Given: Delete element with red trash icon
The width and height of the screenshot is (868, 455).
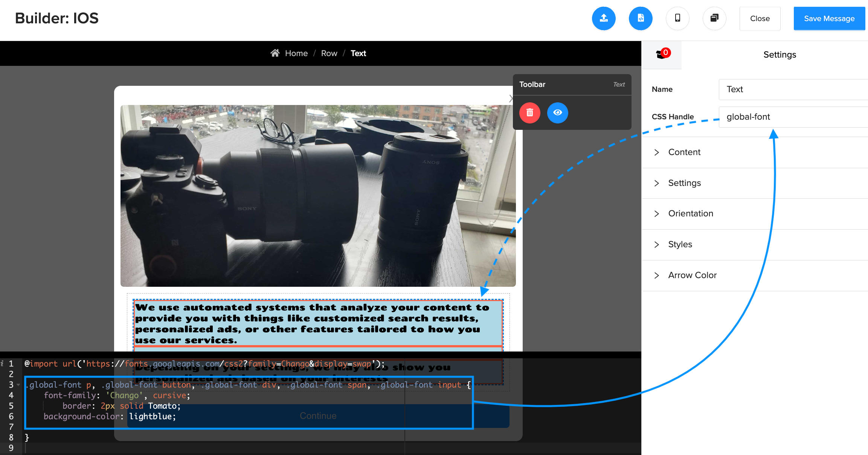Looking at the screenshot, I should click(530, 113).
